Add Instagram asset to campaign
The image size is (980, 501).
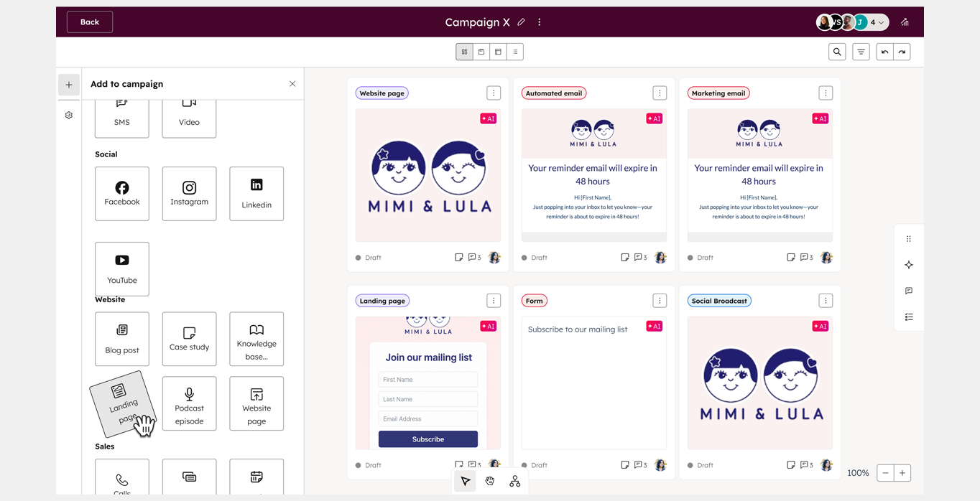pos(189,194)
